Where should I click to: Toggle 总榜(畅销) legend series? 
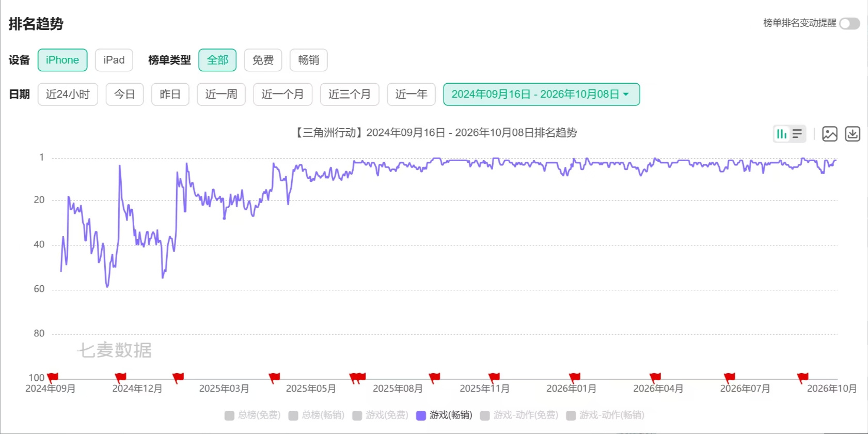tap(317, 415)
